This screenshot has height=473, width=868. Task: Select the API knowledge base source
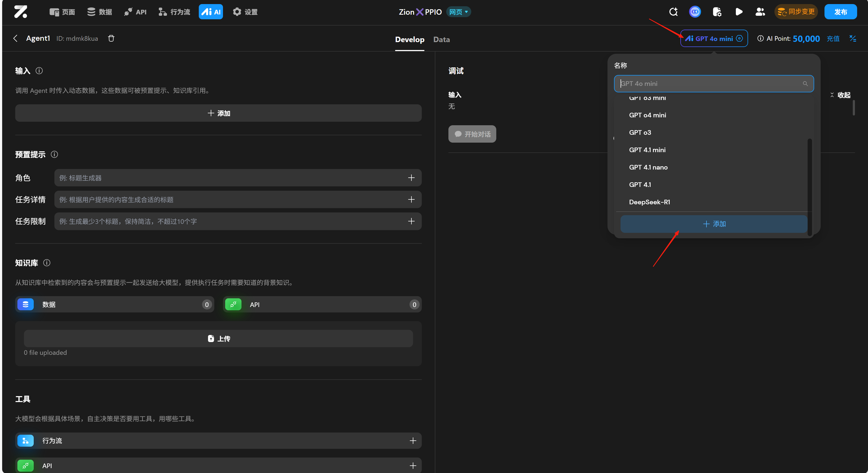(322, 304)
